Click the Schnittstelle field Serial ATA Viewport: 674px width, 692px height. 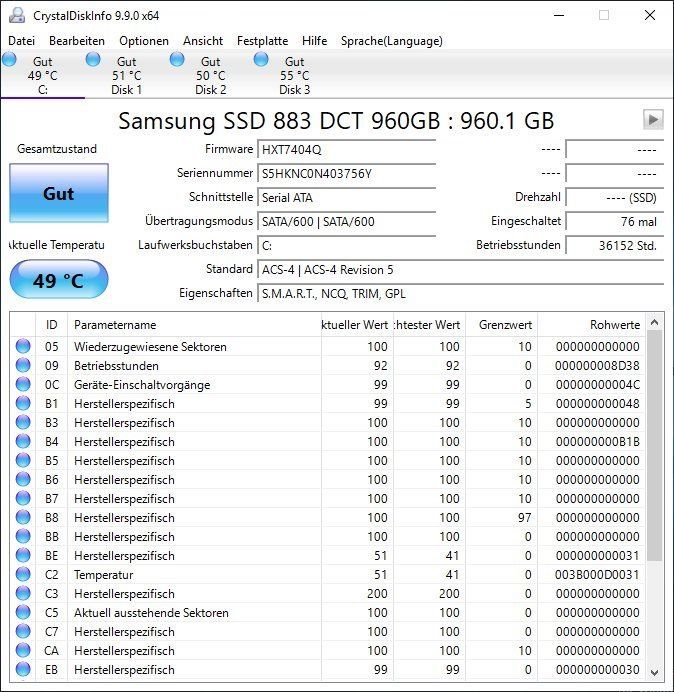pos(347,197)
